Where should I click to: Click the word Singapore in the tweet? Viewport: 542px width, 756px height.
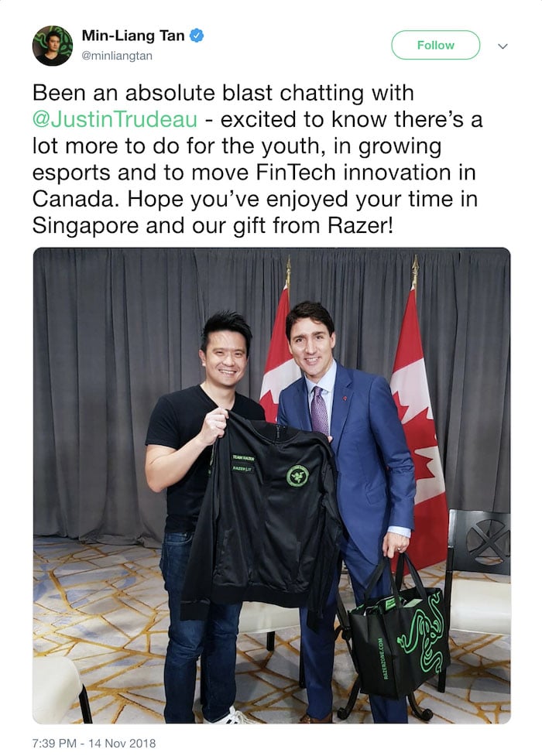(x=85, y=225)
